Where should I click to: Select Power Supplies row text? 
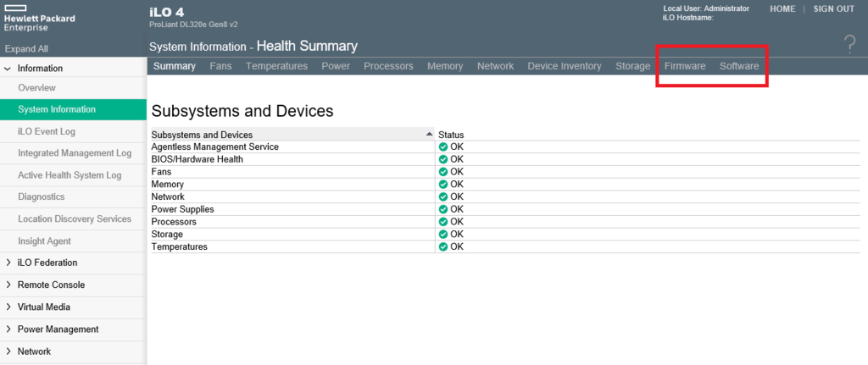183,209
